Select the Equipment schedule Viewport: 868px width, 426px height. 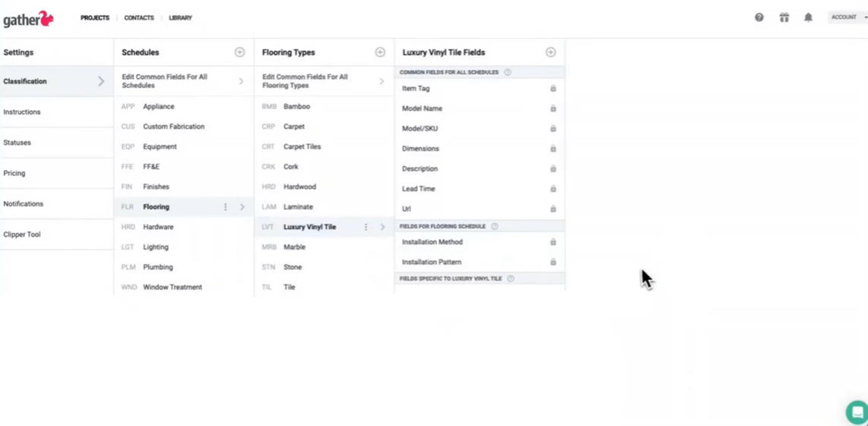[184, 147]
